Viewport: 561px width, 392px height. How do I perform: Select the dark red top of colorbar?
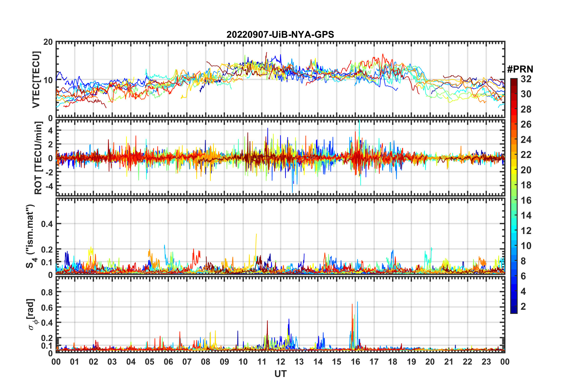coord(514,80)
